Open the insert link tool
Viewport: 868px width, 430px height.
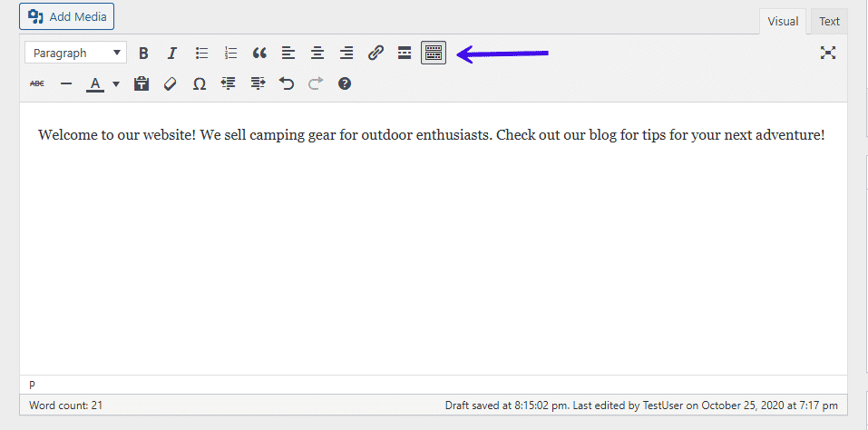(375, 54)
